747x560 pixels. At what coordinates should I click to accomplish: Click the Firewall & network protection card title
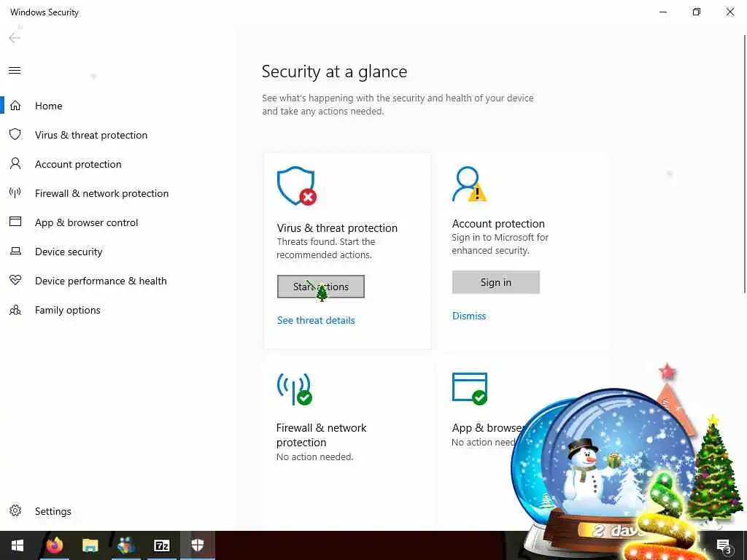click(321, 435)
